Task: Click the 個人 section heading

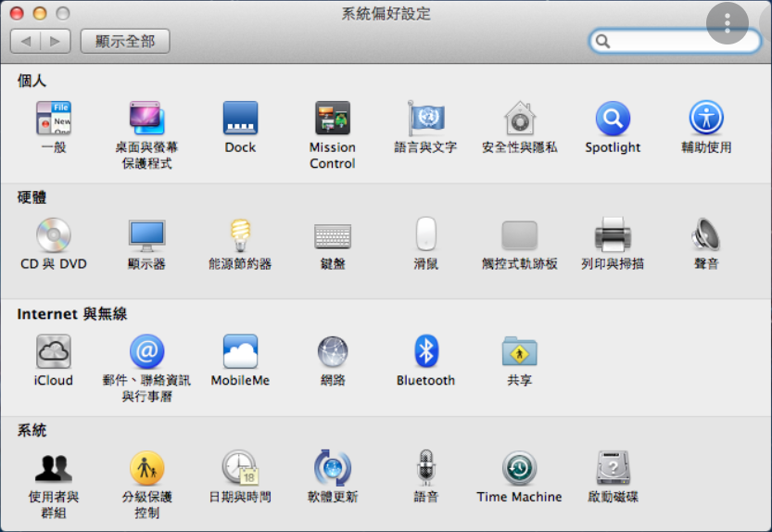Action: point(32,81)
